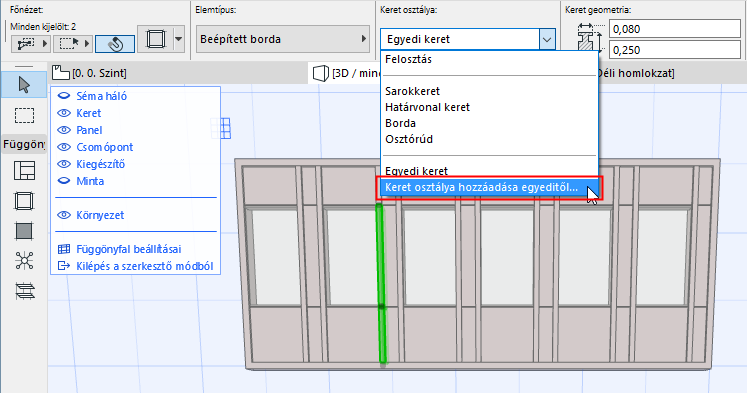Select the highlighted rotated geometry method button

115,44
